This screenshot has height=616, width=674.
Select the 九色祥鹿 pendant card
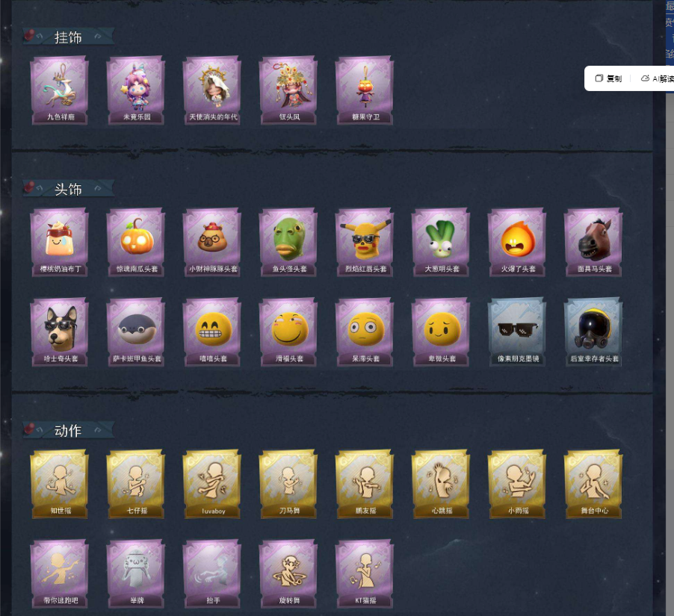tap(60, 90)
